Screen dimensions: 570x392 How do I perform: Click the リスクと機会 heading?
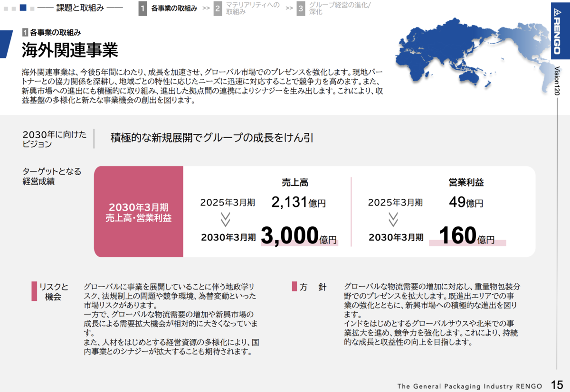pos(54,291)
